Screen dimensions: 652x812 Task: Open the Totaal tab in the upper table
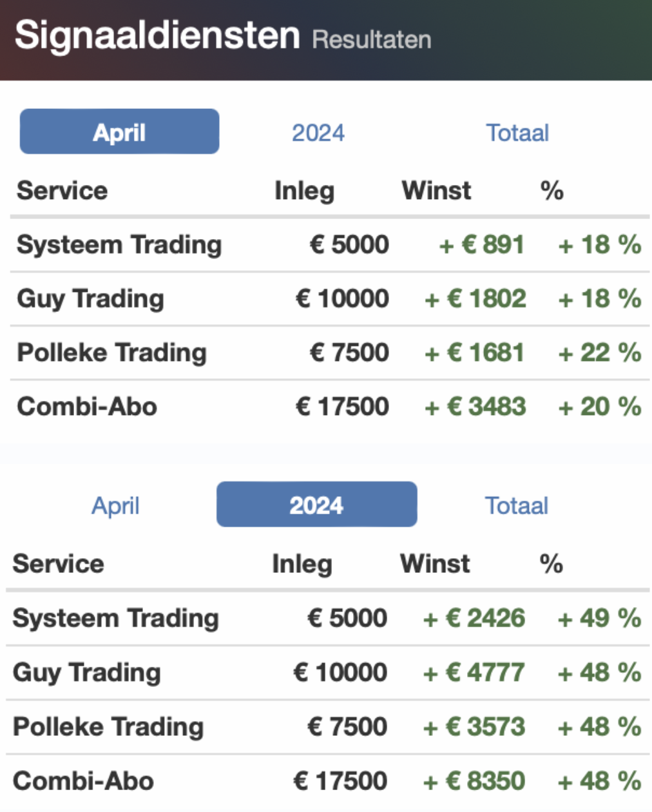pyautogui.click(x=517, y=133)
